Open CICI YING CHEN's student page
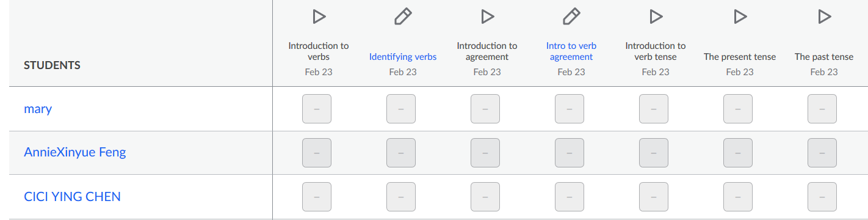This screenshot has height=220, width=868. tap(72, 197)
